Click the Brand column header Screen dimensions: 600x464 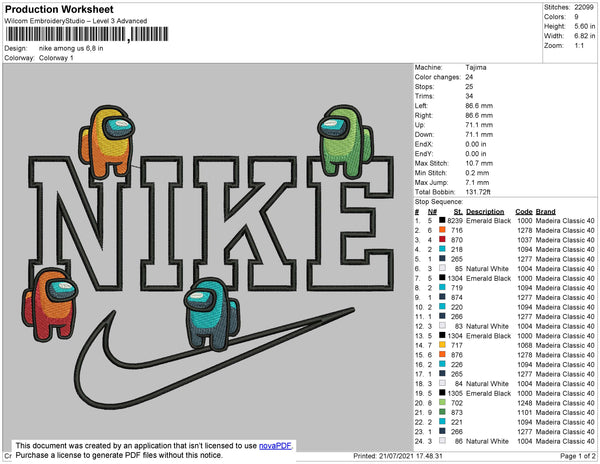click(x=545, y=212)
